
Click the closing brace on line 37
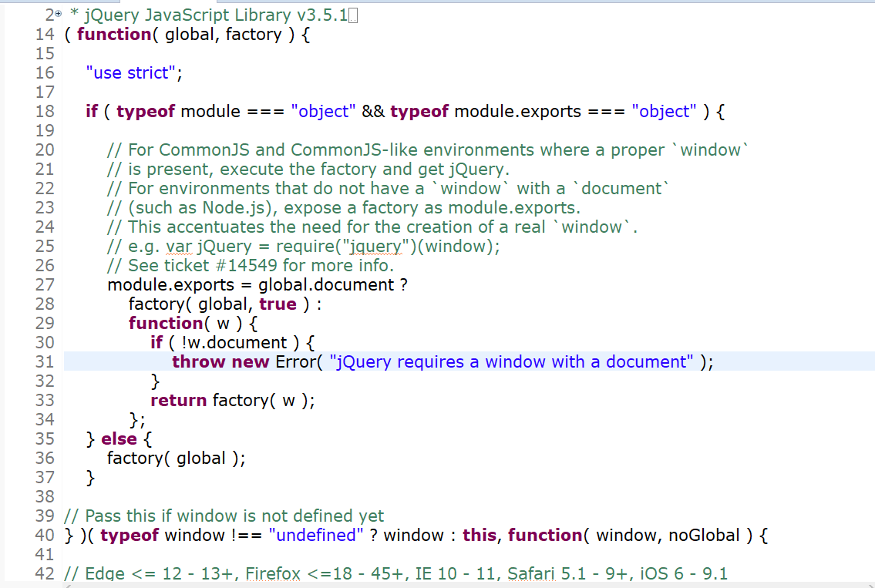pyautogui.click(x=90, y=478)
